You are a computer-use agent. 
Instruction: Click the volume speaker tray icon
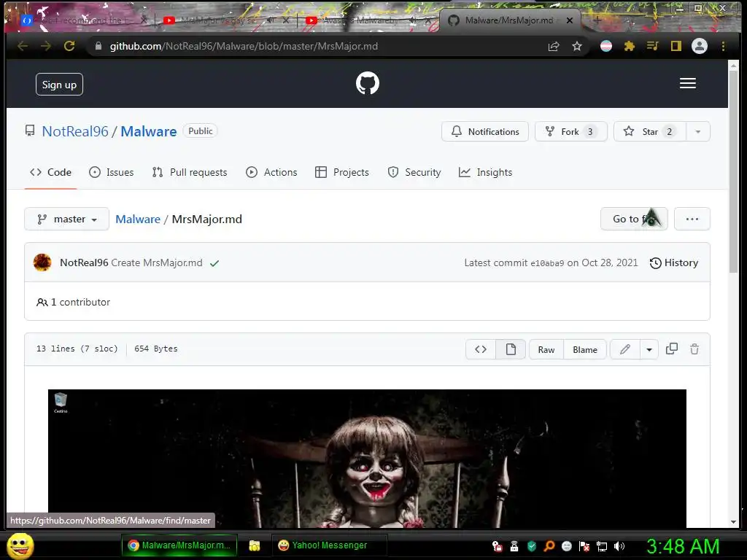click(x=619, y=546)
